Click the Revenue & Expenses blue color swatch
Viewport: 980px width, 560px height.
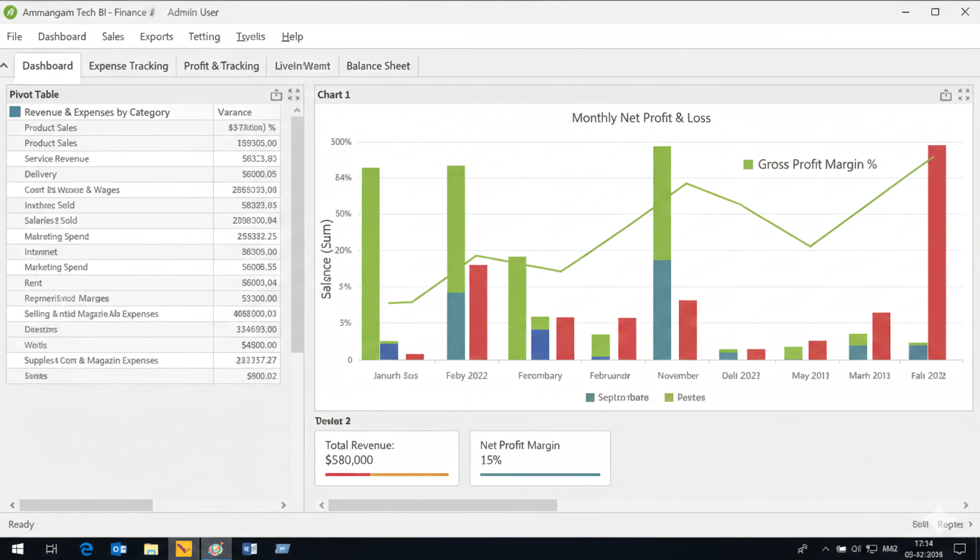coord(15,112)
